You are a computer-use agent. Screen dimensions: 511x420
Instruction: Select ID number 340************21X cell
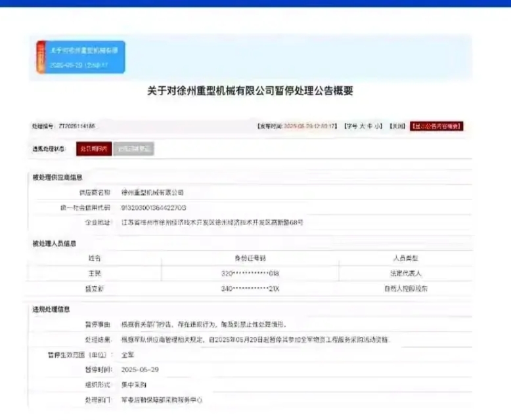pyautogui.click(x=250, y=289)
